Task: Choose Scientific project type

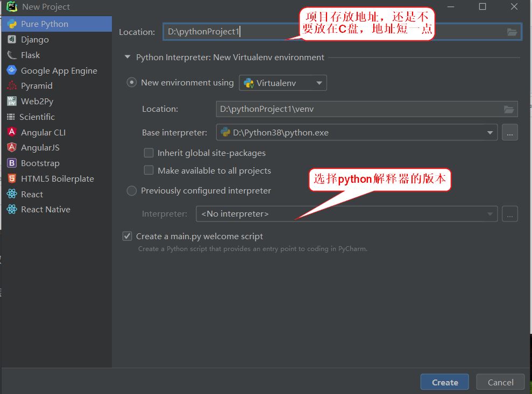Action: tap(56, 117)
